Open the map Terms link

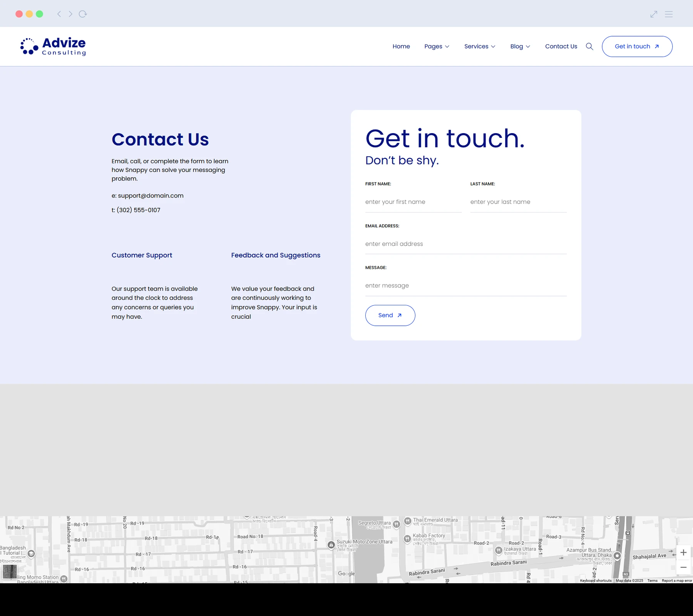[x=652, y=581]
